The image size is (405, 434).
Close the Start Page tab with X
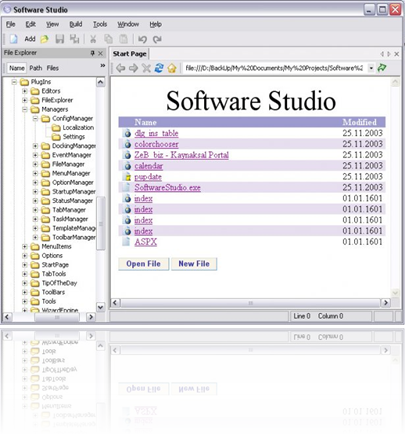coord(396,54)
